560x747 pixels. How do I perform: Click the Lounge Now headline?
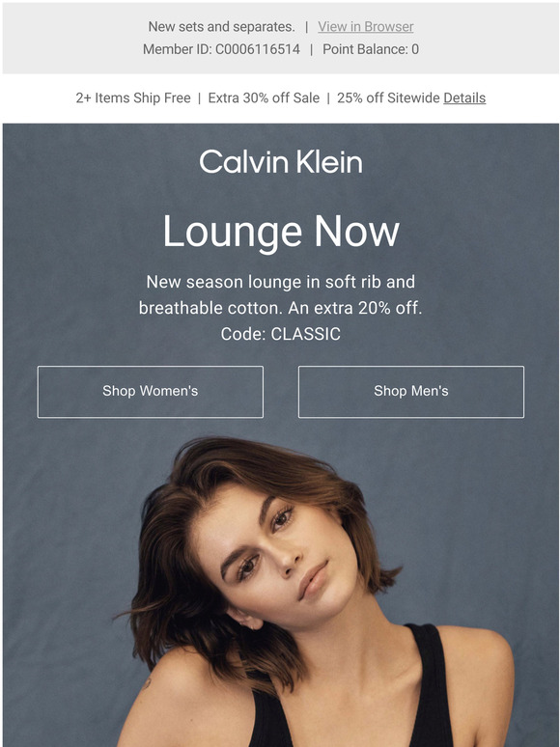pyautogui.click(x=281, y=232)
